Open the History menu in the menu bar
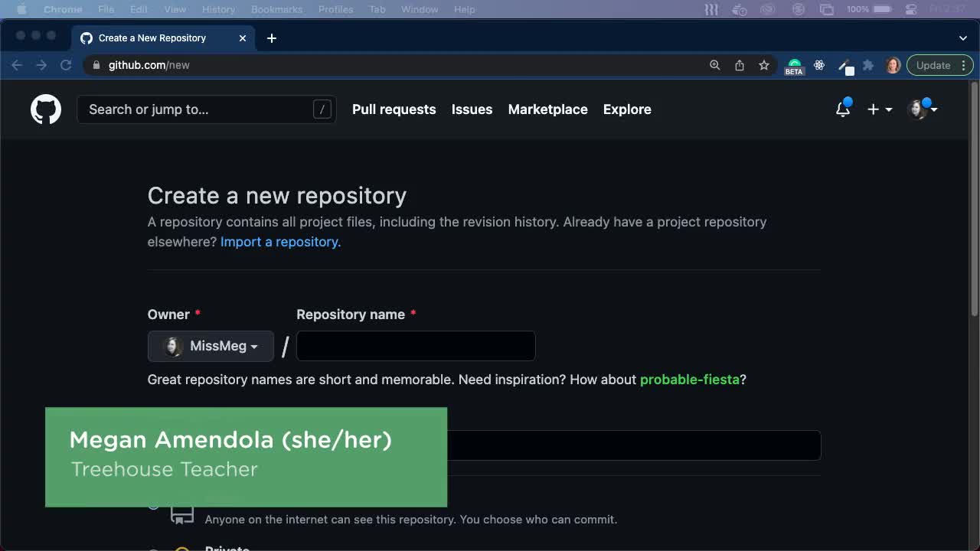The height and width of the screenshot is (551, 980). pyautogui.click(x=218, y=9)
